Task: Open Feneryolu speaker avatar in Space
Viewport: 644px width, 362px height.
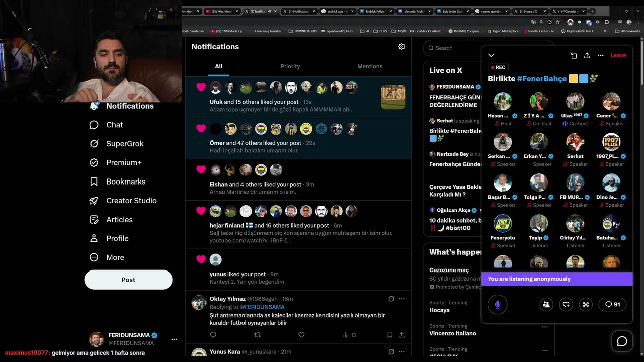Action: tap(503, 224)
